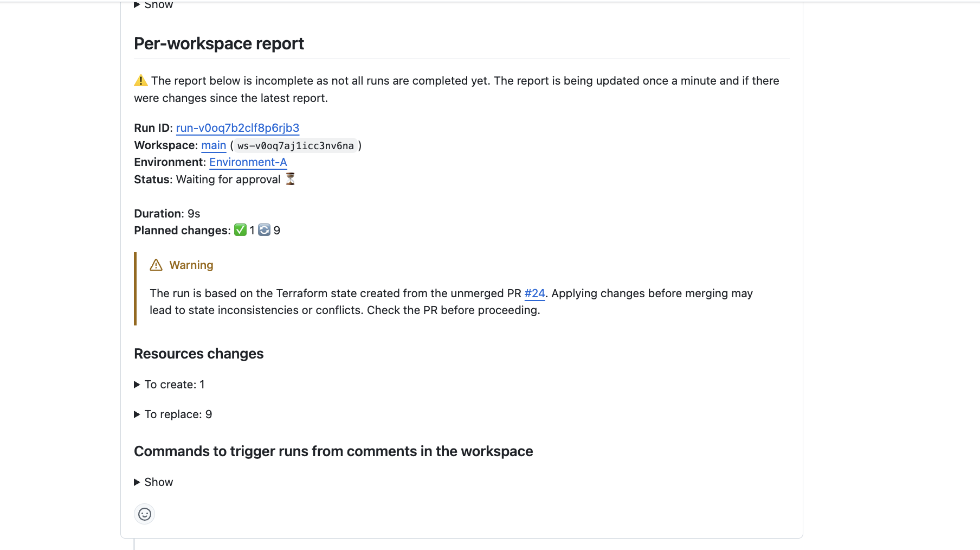Click the blue replace arrows icon in Planned changes
The height and width of the screenshot is (550, 980).
coord(264,230)
